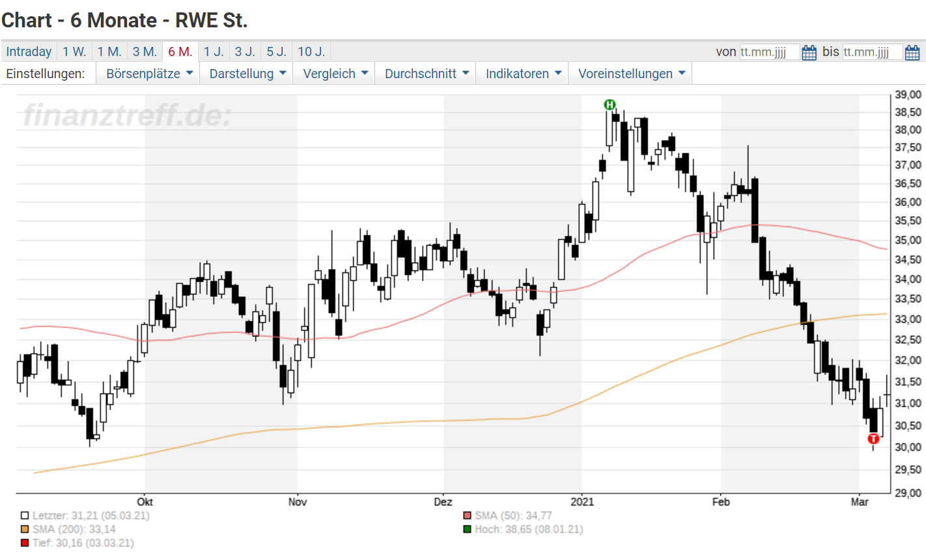This screenshot has width=926, height=560.
Task: Click the 'Dez' x-axis label
Action: click(443, 501)
